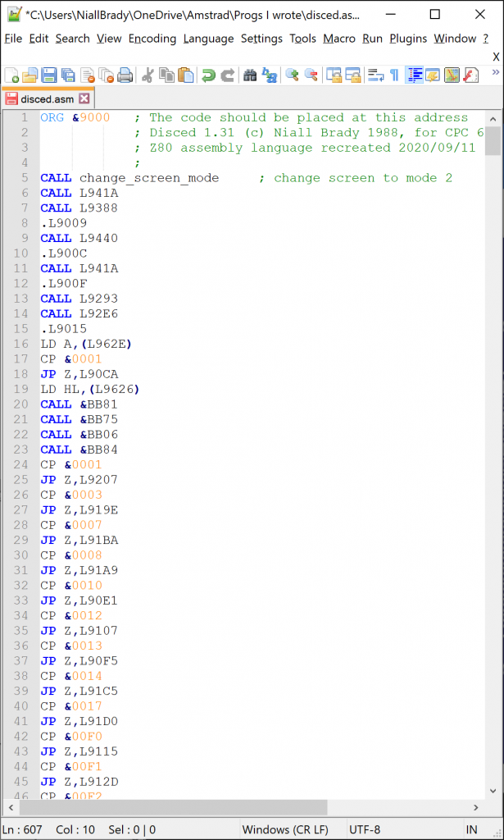The image size is (504, 840).
Task: Click the Save All icon
Action: pyautogui.click(x=68, y=75)
